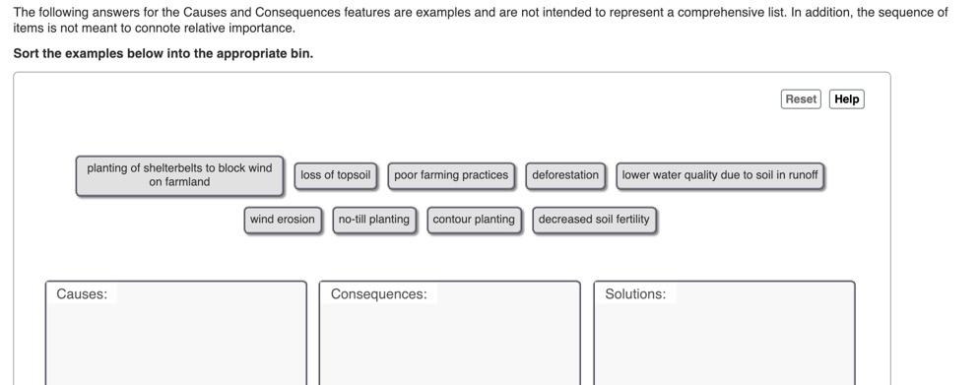Click the introductory paragraph about Causes and Consequences
The image size is (980, 385).
481,20
